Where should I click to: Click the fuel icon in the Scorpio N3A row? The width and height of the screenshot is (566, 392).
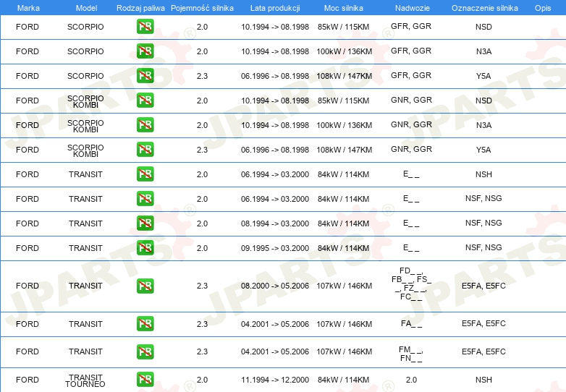tap(145, 51)
